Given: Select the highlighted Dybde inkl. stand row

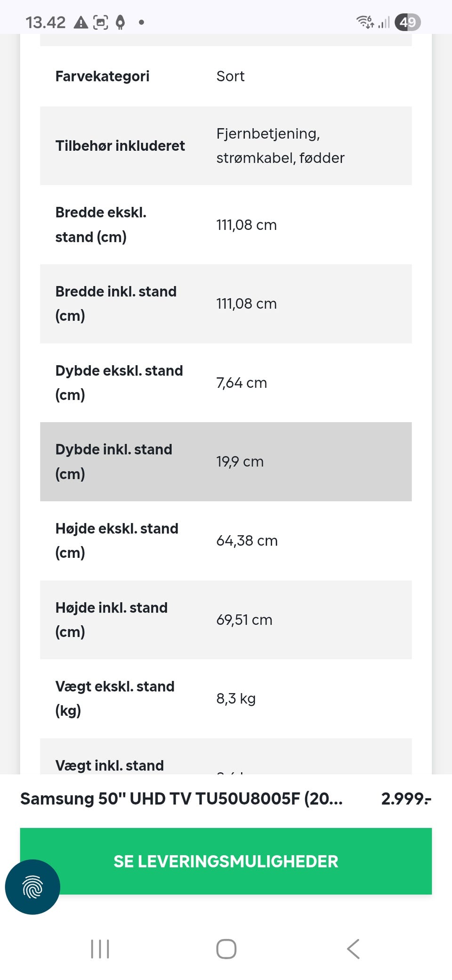Looking at the screenshot, I should (x=226, y=462).
